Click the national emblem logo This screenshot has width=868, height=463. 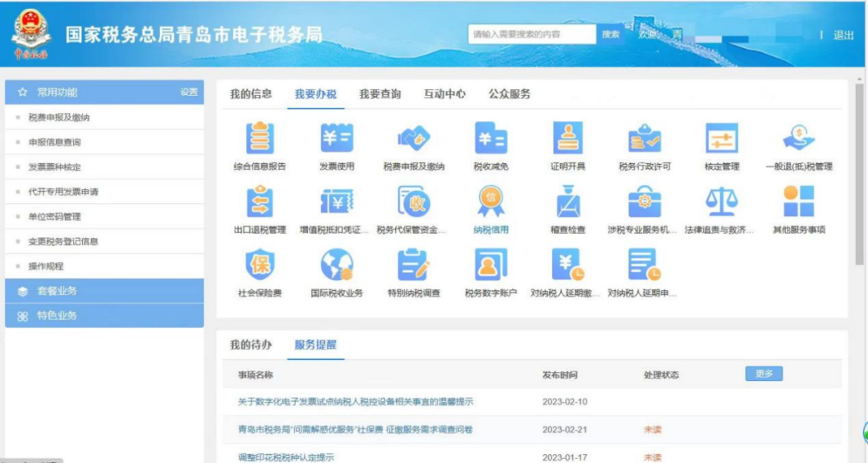click(31, 34)
